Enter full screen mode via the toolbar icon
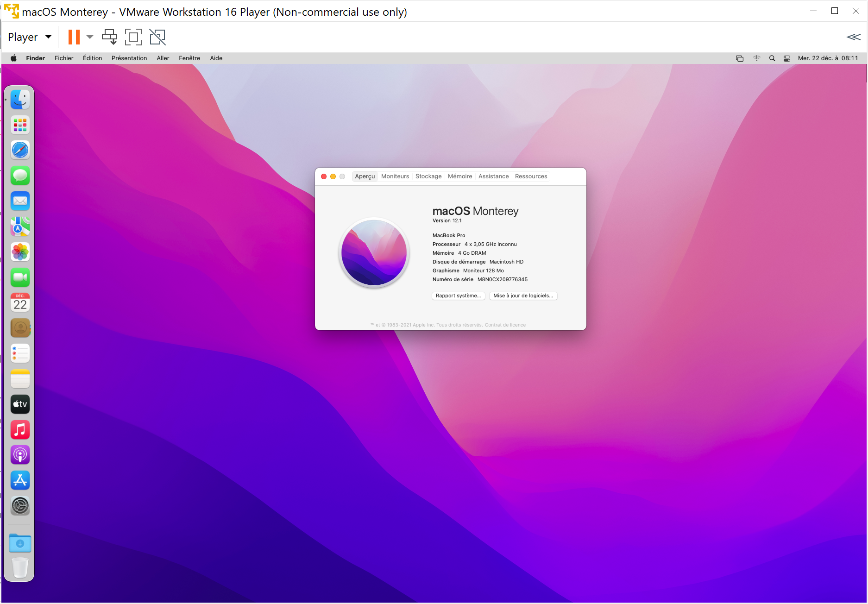 pyautogui.click(x=133, y=37)
